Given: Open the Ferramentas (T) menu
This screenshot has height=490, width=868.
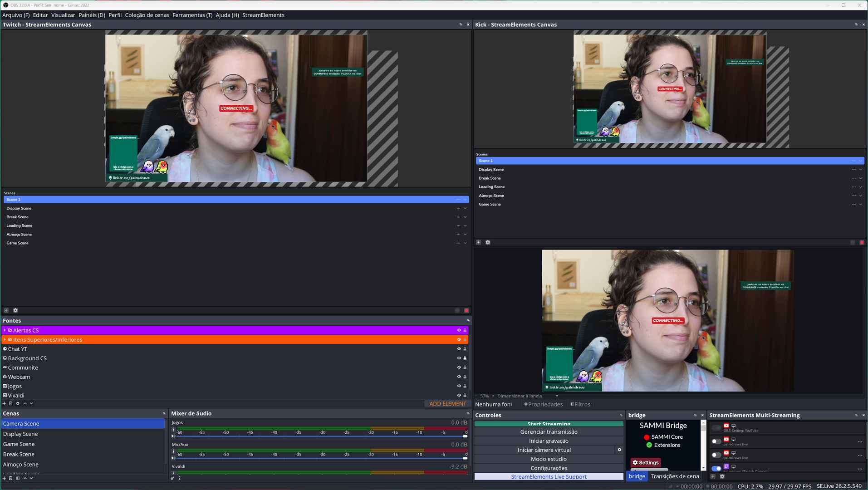Looking at the screenshot, I should [192, 15].
